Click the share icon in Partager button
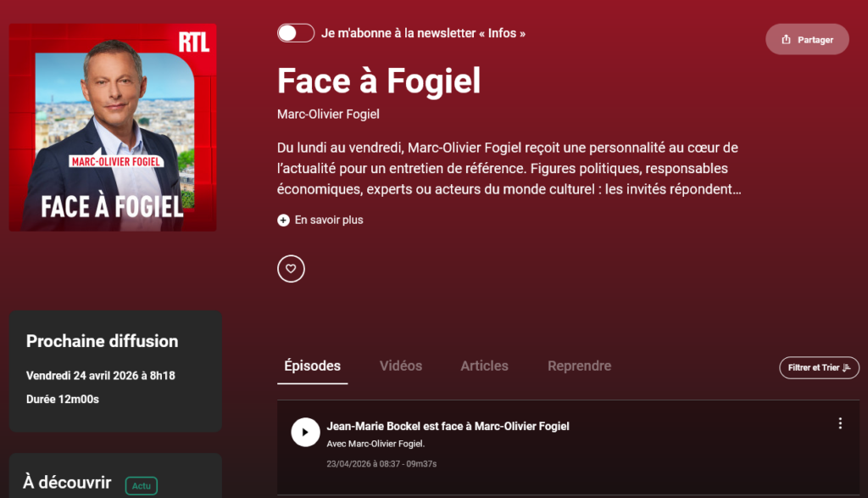Screen dimensions: 868x498 coord(786,40)
